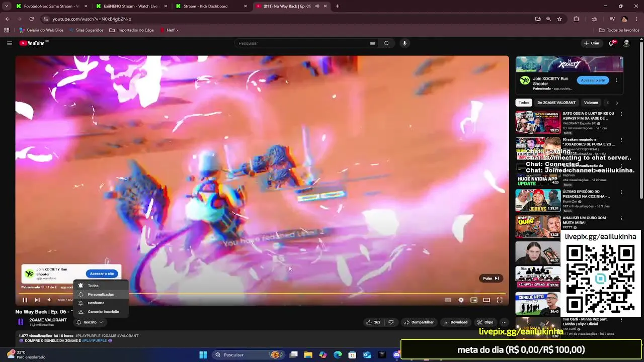Go back in browser history
644x362 pixels.
(x=7, y=19)
